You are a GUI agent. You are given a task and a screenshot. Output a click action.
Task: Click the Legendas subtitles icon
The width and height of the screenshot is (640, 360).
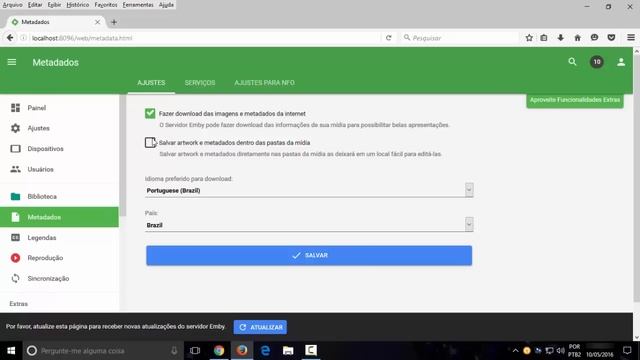(x=16, y=238)
